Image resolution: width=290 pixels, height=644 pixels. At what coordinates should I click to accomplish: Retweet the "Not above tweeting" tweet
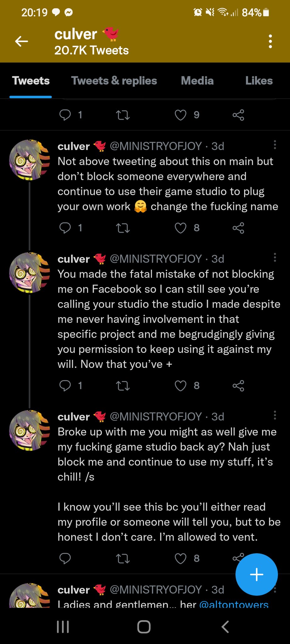pyautogui.click(x=123, y=228)
